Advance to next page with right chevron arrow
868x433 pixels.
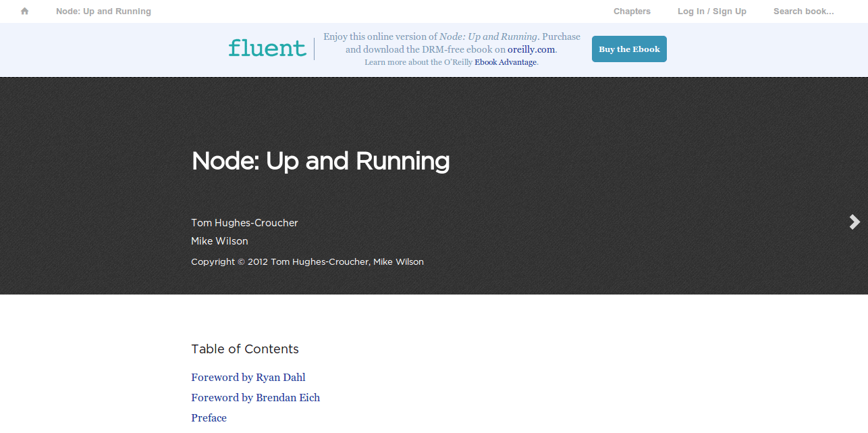(855, 222)
